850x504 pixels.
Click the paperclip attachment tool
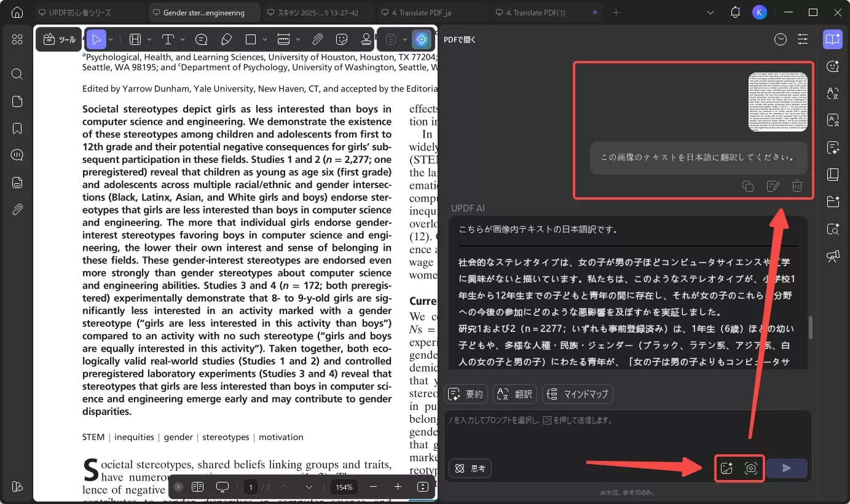[317, 39]
